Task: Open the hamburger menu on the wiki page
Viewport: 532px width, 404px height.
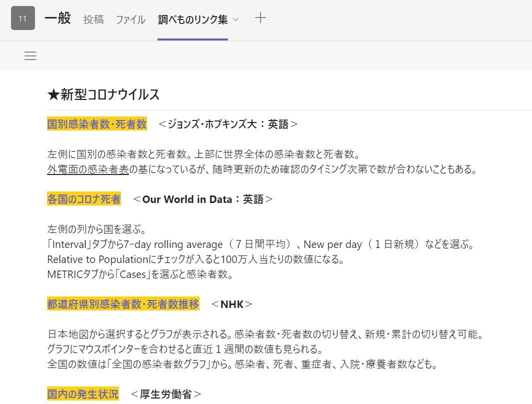Action: (x=30, y=55)
